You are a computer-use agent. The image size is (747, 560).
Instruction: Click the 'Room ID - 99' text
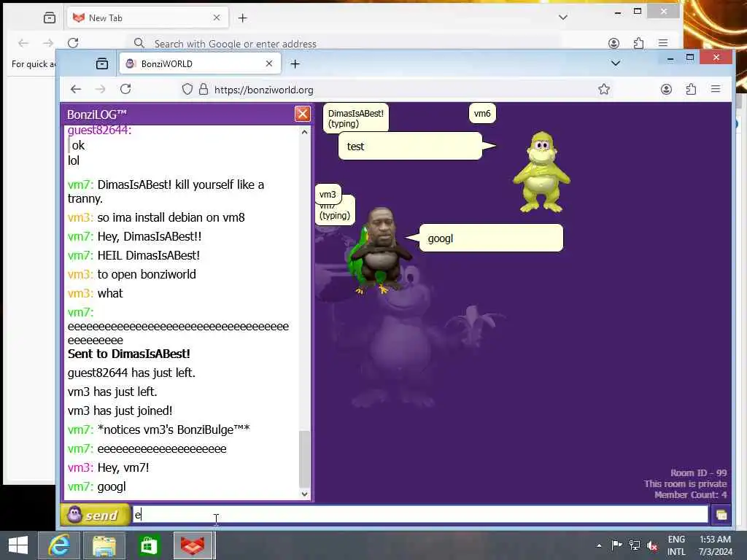pyautogui.click(x=698, y=472)
